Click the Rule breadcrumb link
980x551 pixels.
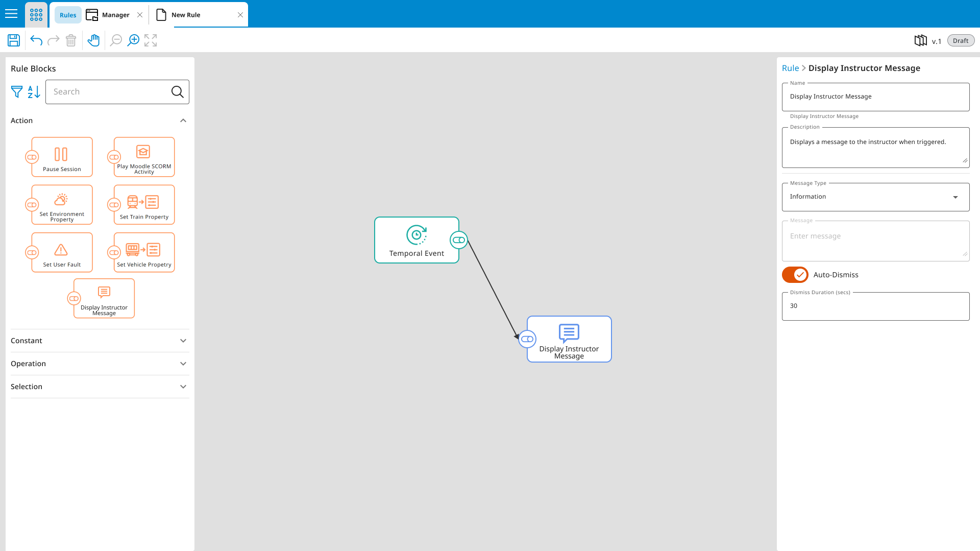pyautogui.click(x=790, y=68)
